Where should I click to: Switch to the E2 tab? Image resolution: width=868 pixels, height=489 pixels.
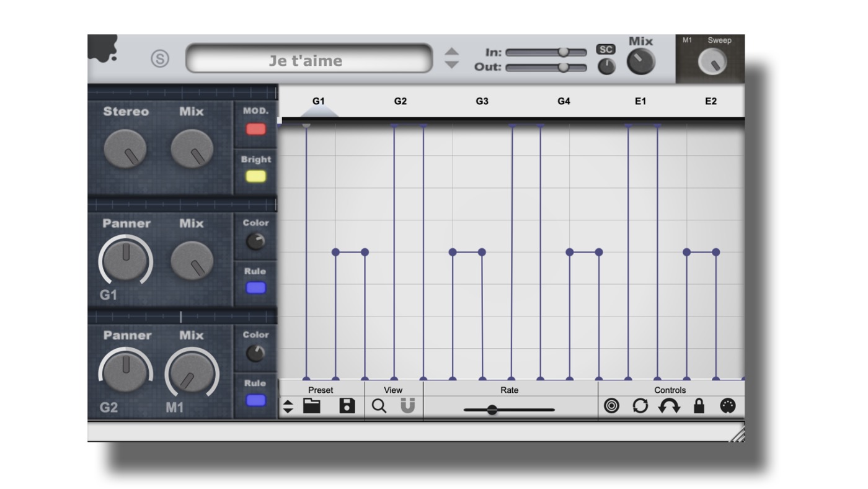(x=711, y=101)
